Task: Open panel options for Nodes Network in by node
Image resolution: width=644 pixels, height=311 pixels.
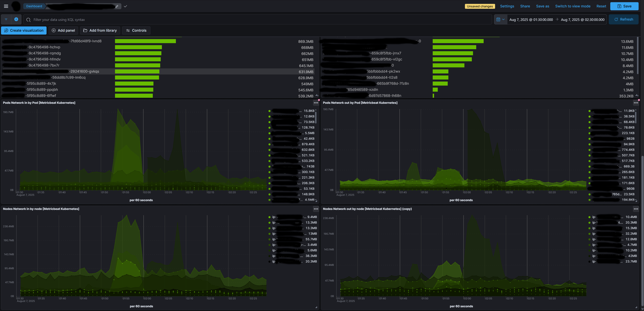Action: click(x=316, y=209)
